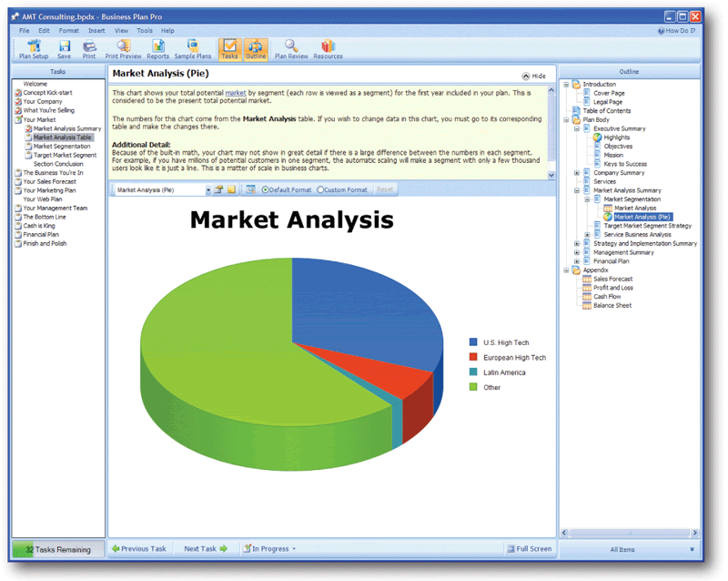
Task: Click the Print toolbar icon
Action: click(89, 50)
